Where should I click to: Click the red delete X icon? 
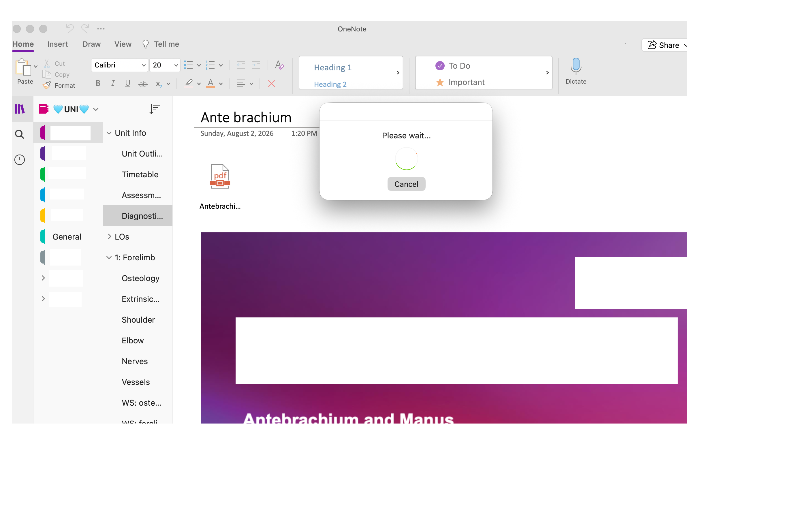coord(271,84)
